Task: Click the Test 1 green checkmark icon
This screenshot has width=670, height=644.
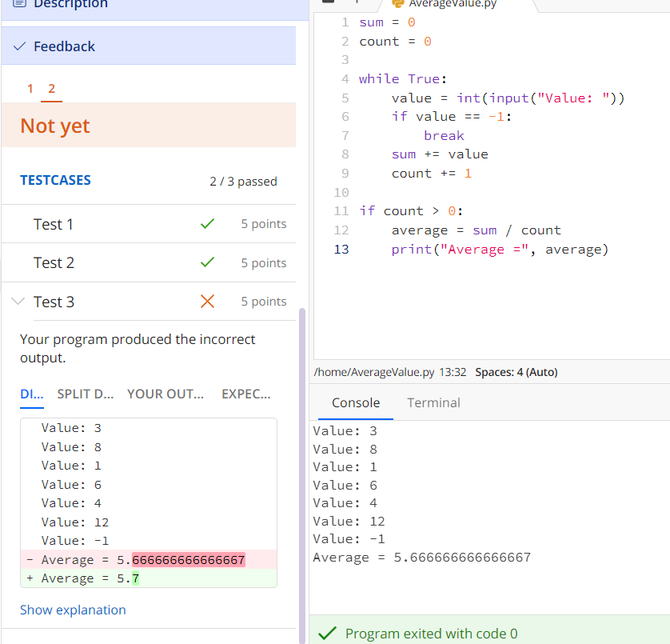Action: [x=207, y=224]
